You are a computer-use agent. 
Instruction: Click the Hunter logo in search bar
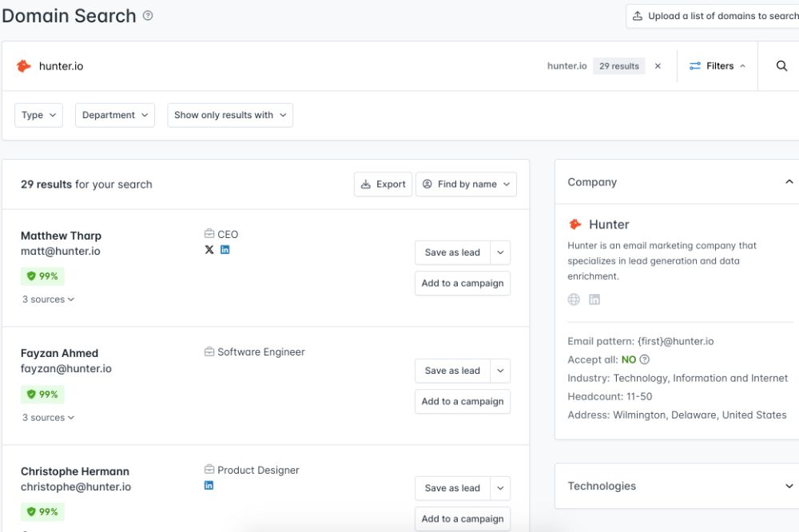tap(23, 66)
